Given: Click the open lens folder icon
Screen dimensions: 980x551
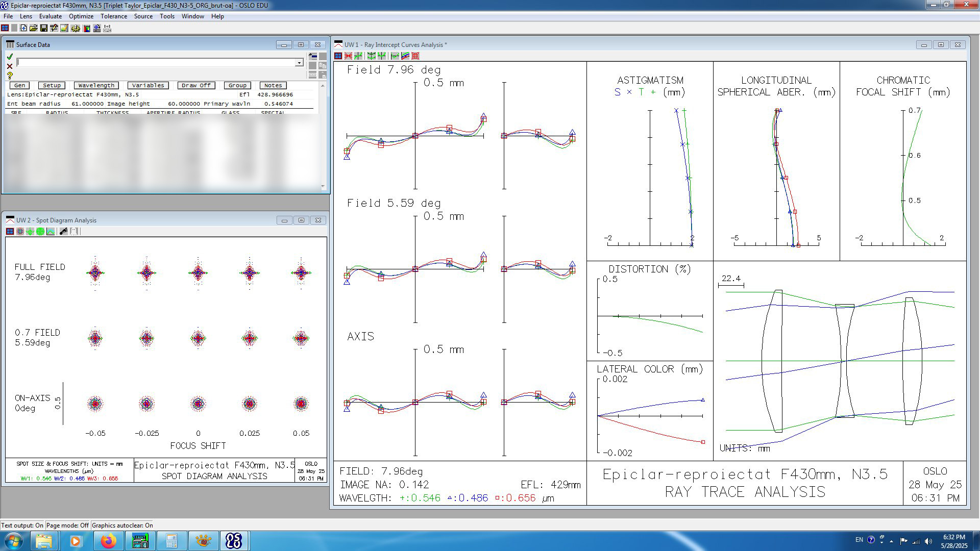Looking at the screenshot, I should point(34,28).
